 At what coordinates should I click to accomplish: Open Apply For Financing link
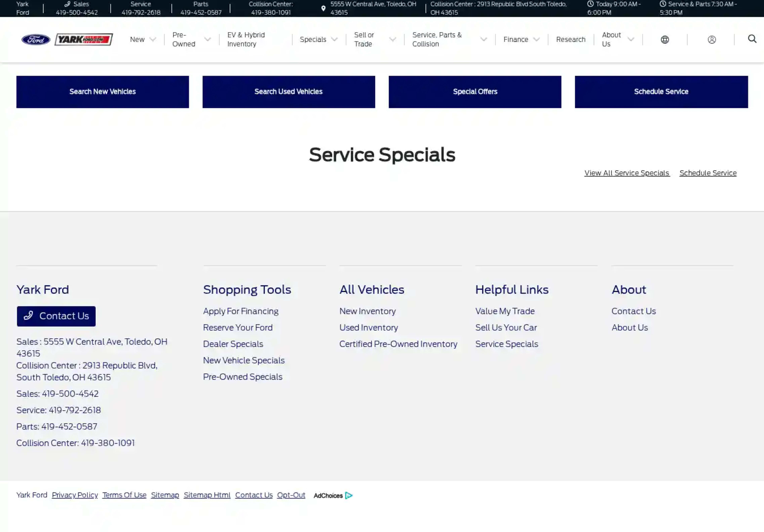pyautogui.click(x=241, y=311)
